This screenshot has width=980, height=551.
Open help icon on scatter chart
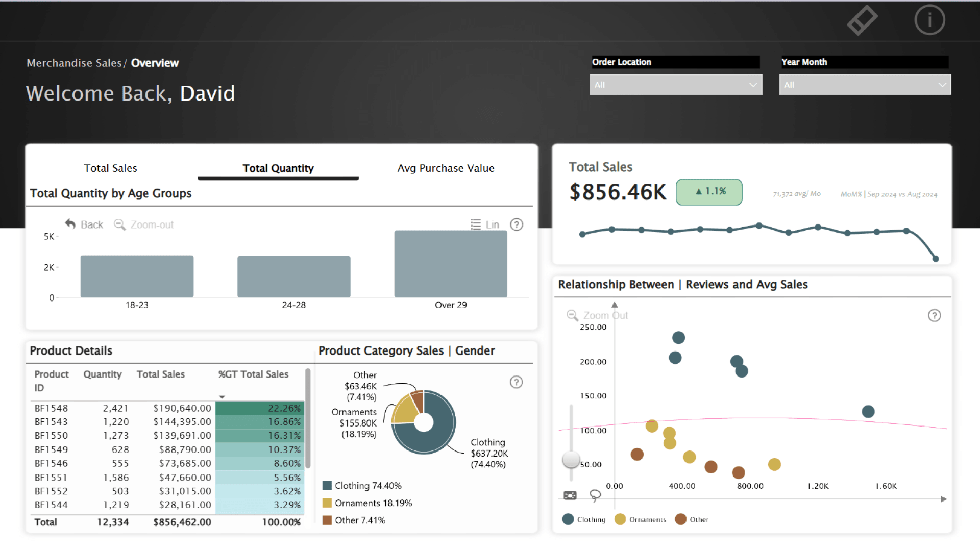934,315
